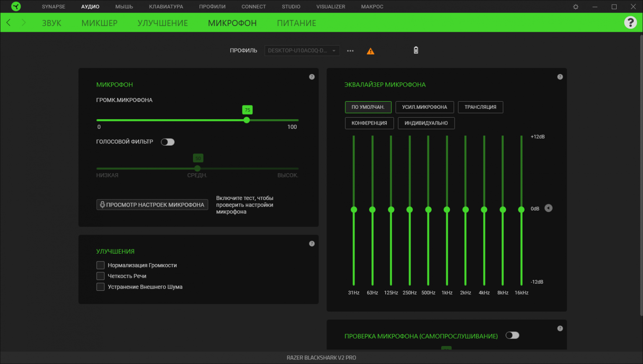Open SYNAPSE top menu
Image resolution: width=643 pixels, height=364 pixels.
(54, 7)
